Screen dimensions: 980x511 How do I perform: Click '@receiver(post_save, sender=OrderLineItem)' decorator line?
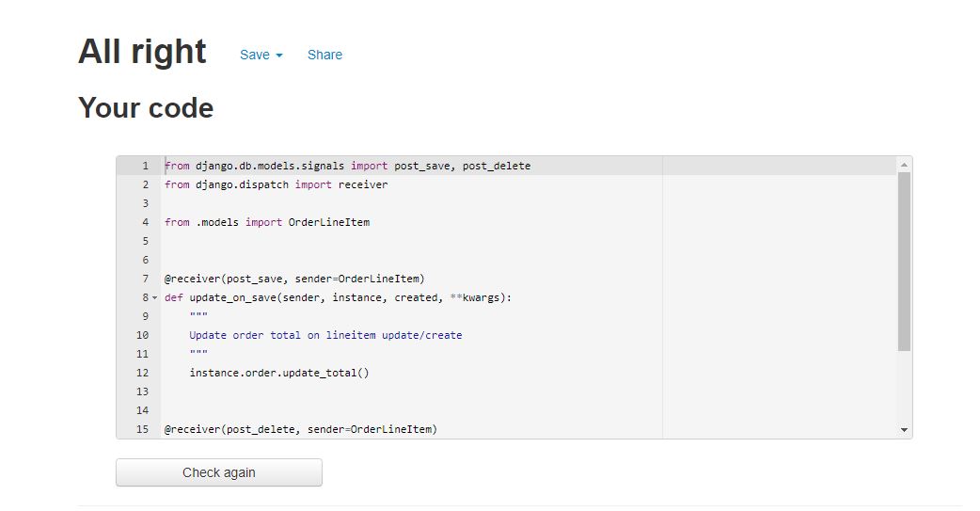pyautogui.click(x=294, y=279)
